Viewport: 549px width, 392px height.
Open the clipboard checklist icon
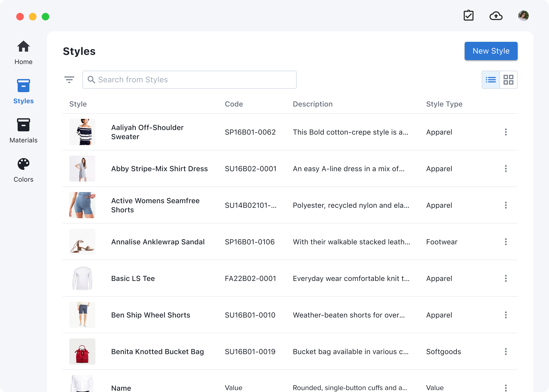click(x=468, y=16)
